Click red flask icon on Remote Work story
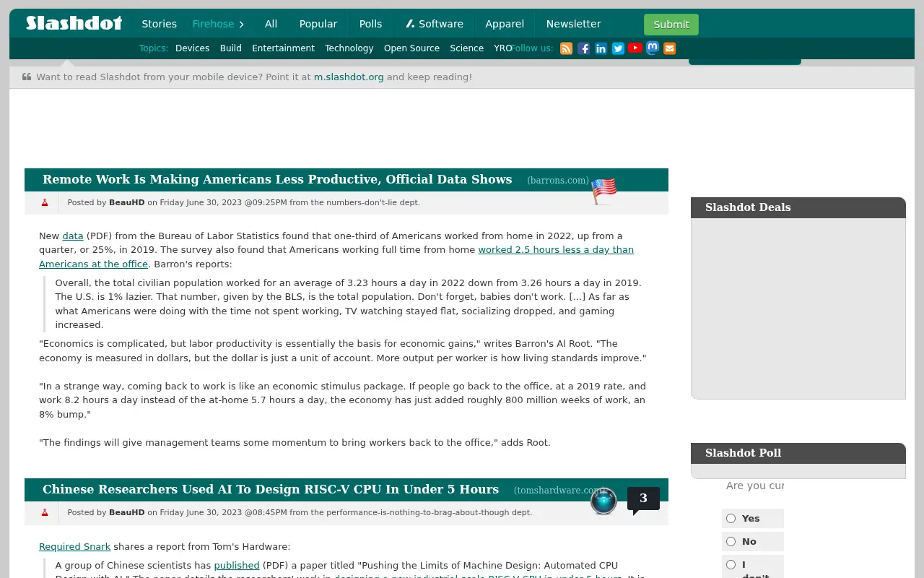Screen dimensions: 924x578 pos(45,202)
